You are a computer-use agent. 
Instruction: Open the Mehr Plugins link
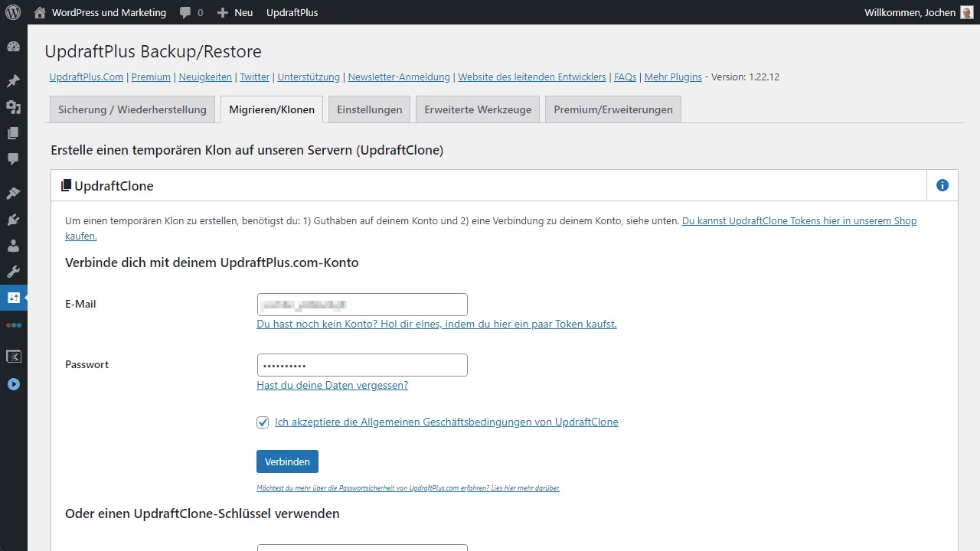pyautogui.click(x=673, y=77)
